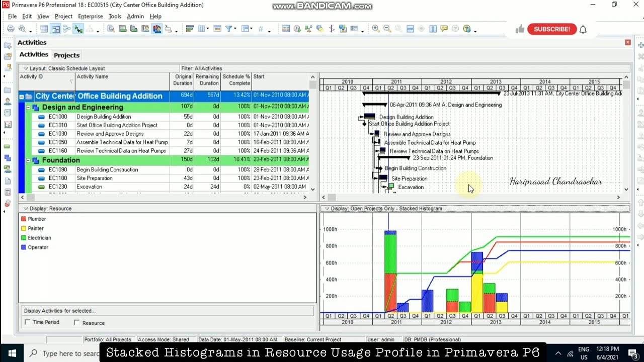The width and height of the screenshot is (644, 362).
Task: Switch to the Projects tab
Action: (66, 55)
